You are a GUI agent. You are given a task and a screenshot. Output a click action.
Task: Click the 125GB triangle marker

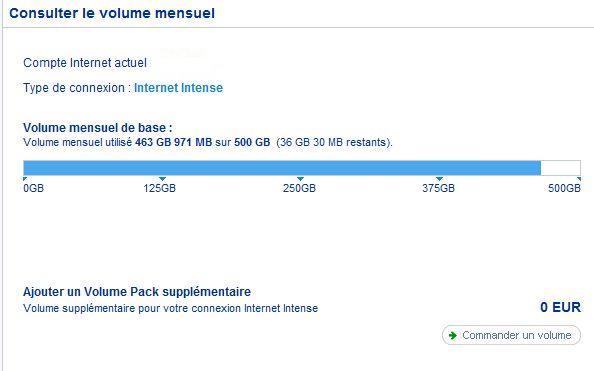163,178
